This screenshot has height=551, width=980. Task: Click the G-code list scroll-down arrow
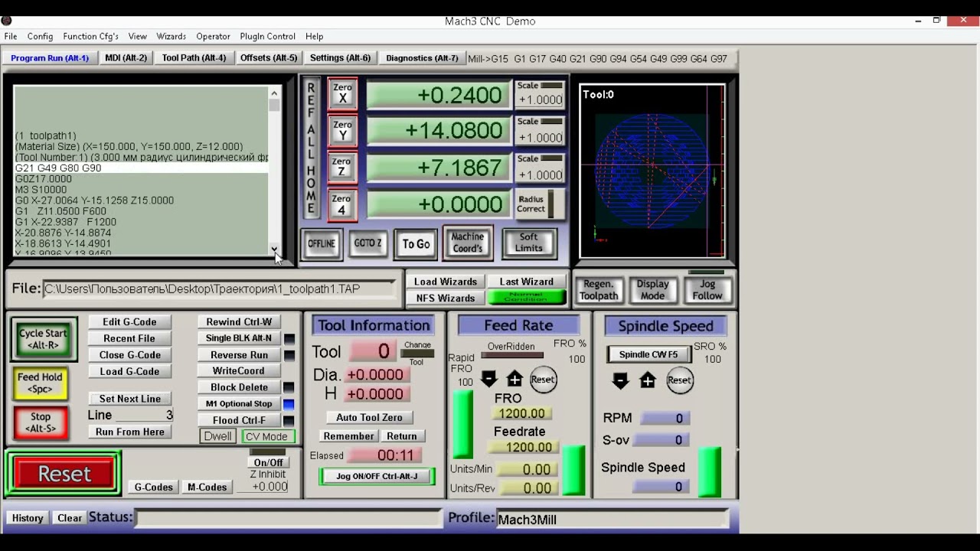274,249
